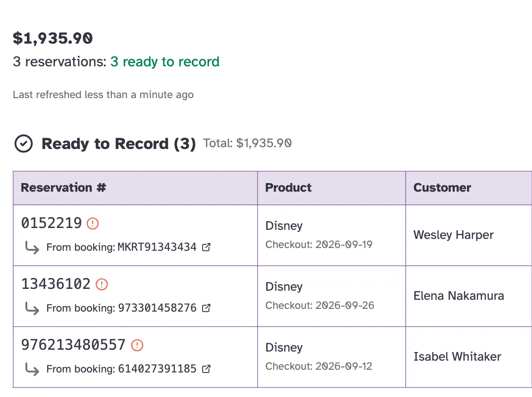Click customer name Elena Nakamura
The height and width of the screenshot is (397, 532).
coord(459,296)
